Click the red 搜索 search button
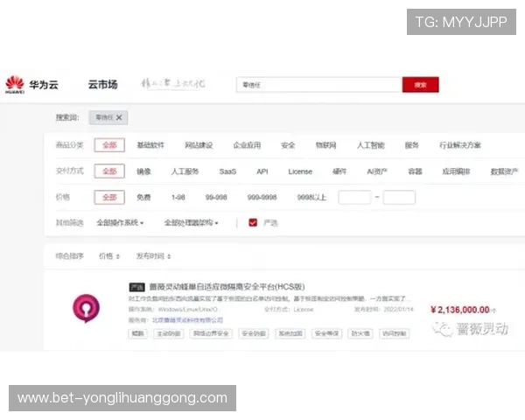This screenshot has height=420, width=525. tap(421, 85)
